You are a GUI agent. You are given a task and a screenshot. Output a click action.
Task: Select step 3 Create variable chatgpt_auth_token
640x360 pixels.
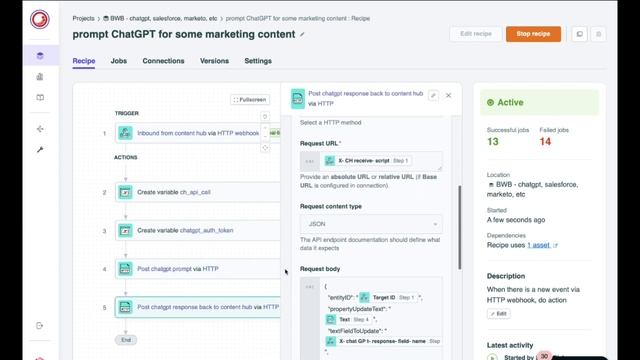(198, 231)
